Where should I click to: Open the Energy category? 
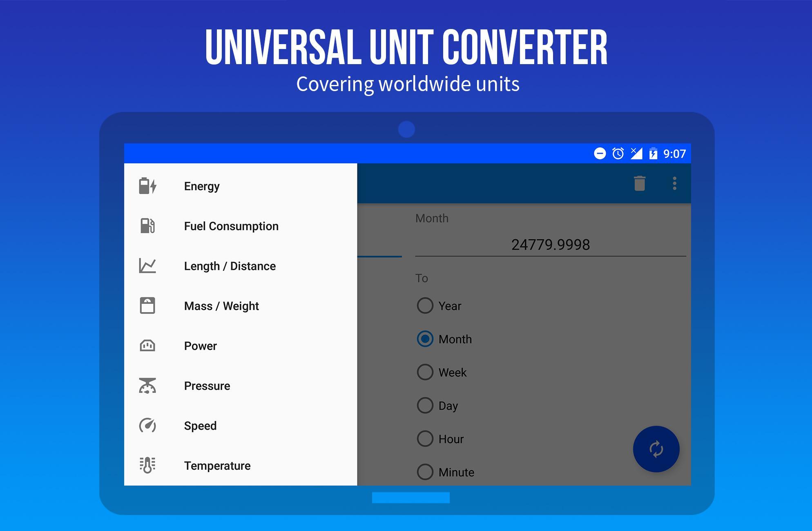241,186
